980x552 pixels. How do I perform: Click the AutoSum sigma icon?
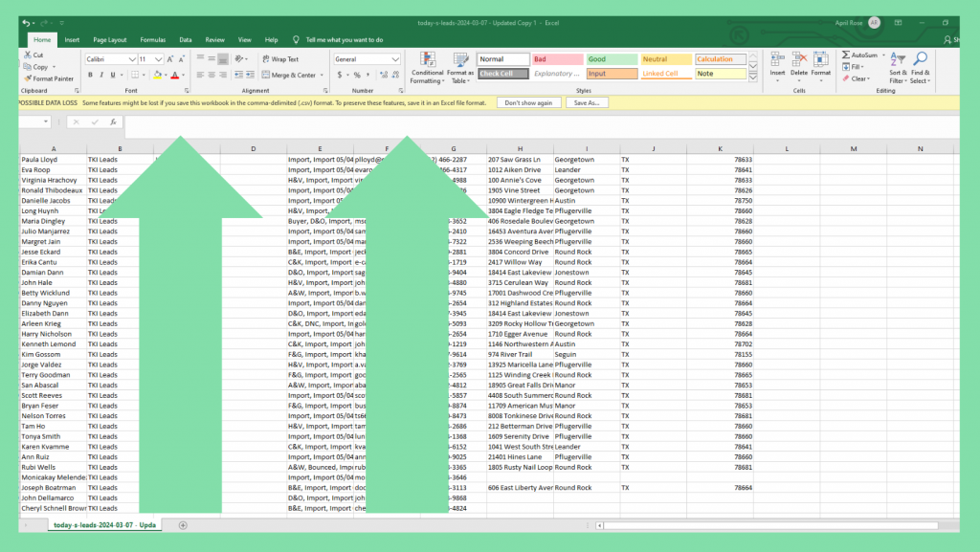click(846, 55)
